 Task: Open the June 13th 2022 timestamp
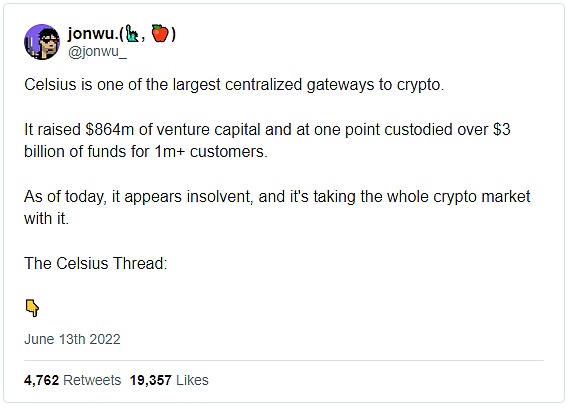pos(72,339)
